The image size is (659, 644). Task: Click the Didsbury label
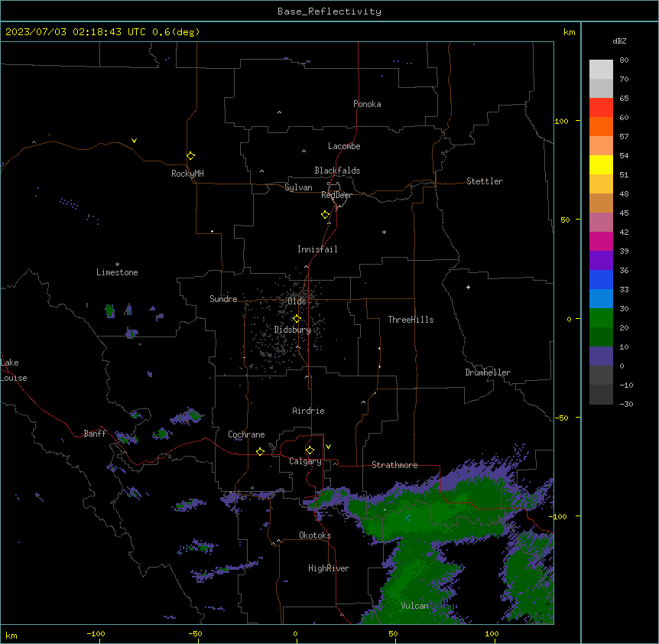[293, 330]
